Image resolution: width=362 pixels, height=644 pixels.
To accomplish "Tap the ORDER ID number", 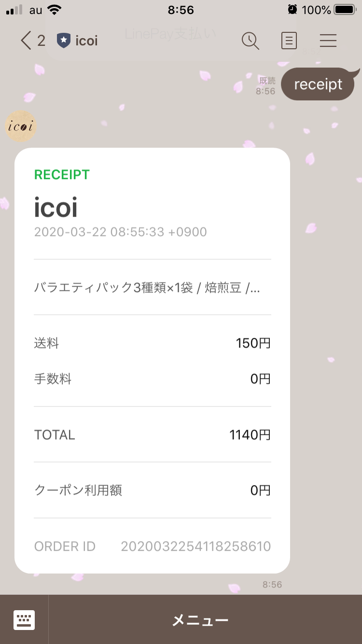I will tap(195, 546).
